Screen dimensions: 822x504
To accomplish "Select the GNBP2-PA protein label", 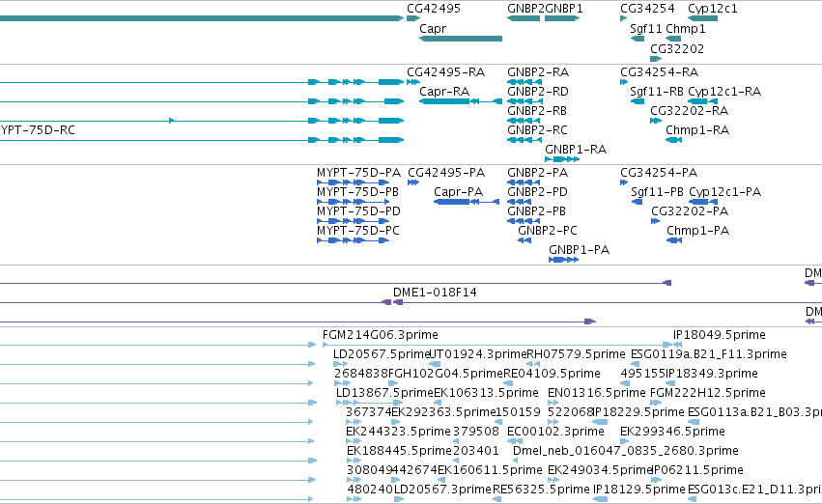I will (x=537, y=173).
